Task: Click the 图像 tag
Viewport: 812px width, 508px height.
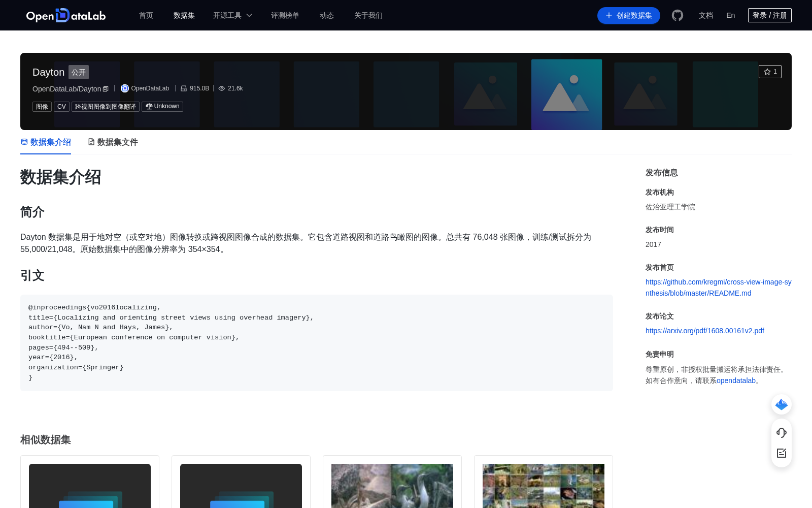Action: tap(42, 107)
